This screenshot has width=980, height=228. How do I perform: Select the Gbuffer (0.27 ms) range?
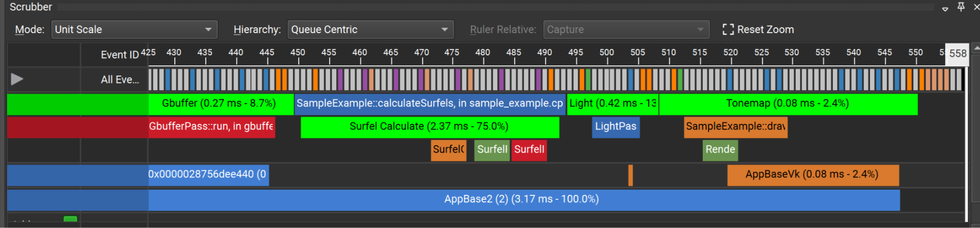(219, 103)
